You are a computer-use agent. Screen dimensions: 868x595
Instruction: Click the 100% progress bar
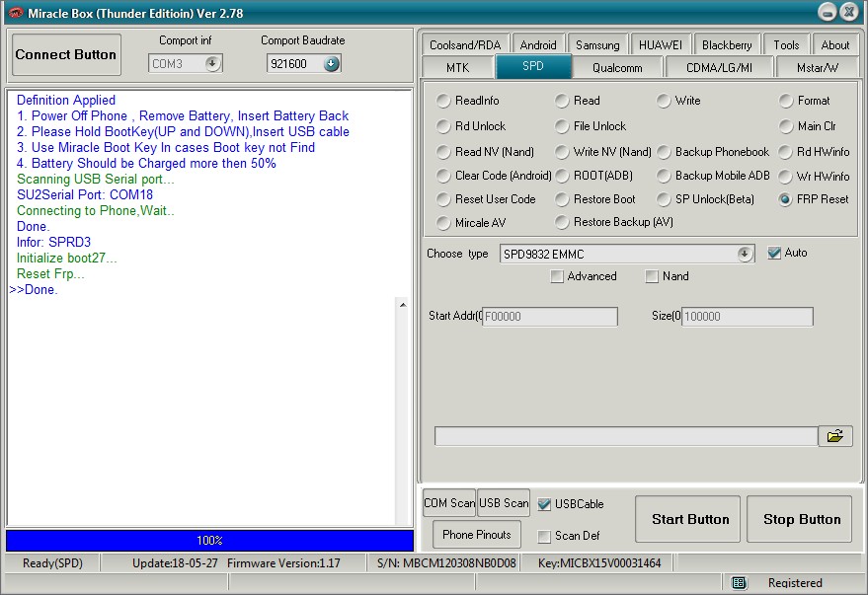tap(209, 541)
